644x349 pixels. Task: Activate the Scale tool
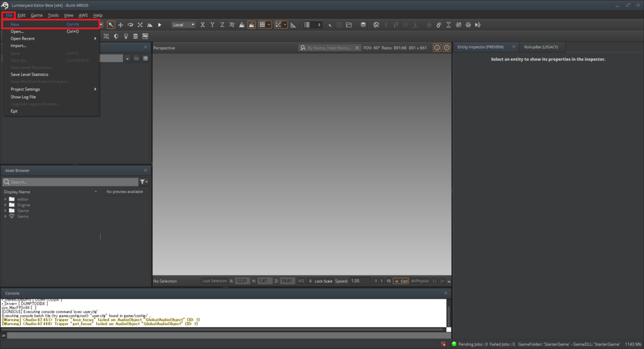140,25
